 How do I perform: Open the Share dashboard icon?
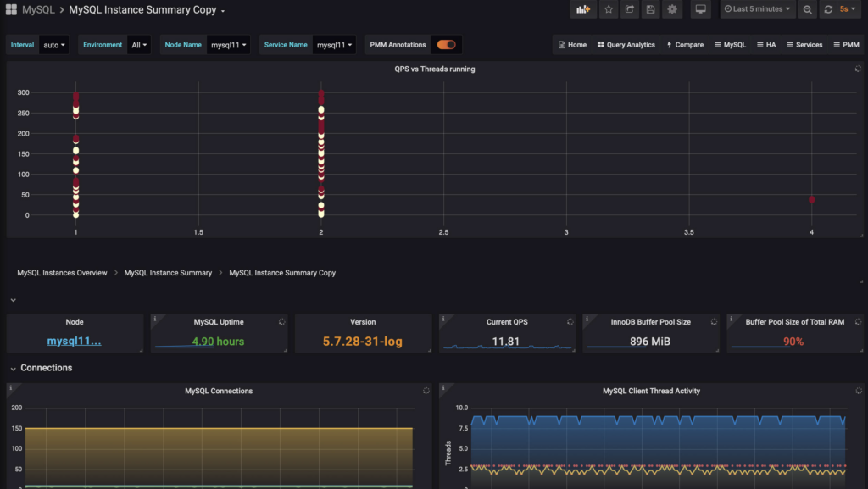(x=630, y=9)
